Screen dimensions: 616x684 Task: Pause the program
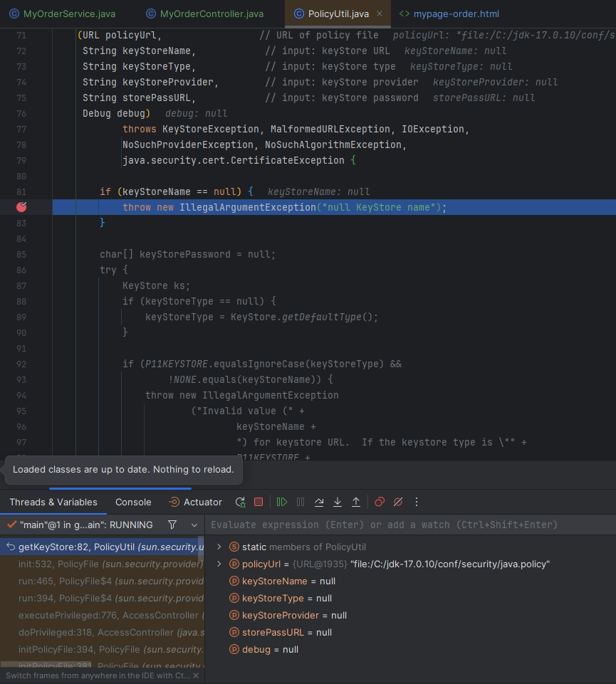tap(301, 502)
